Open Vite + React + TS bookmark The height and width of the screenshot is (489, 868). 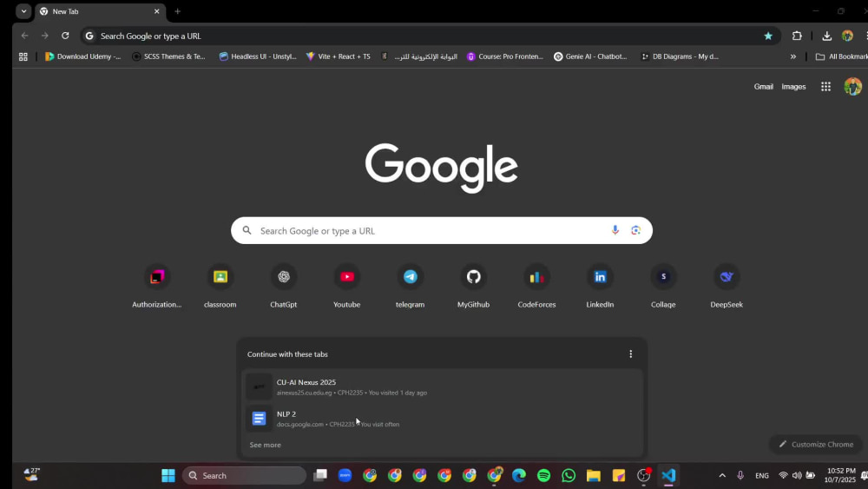tap(339, 56)
